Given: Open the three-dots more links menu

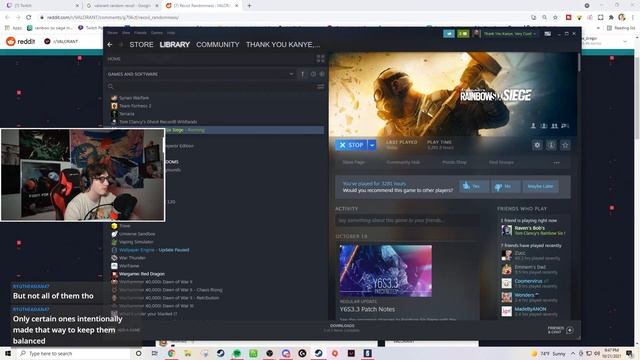Looking at the screenshot, I should [x=556, y=162].
